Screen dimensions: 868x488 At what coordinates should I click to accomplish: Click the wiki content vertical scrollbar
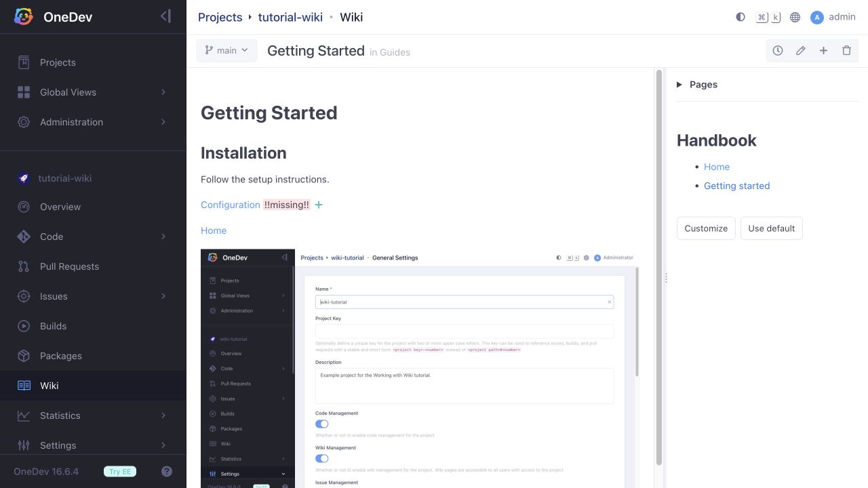659,267
